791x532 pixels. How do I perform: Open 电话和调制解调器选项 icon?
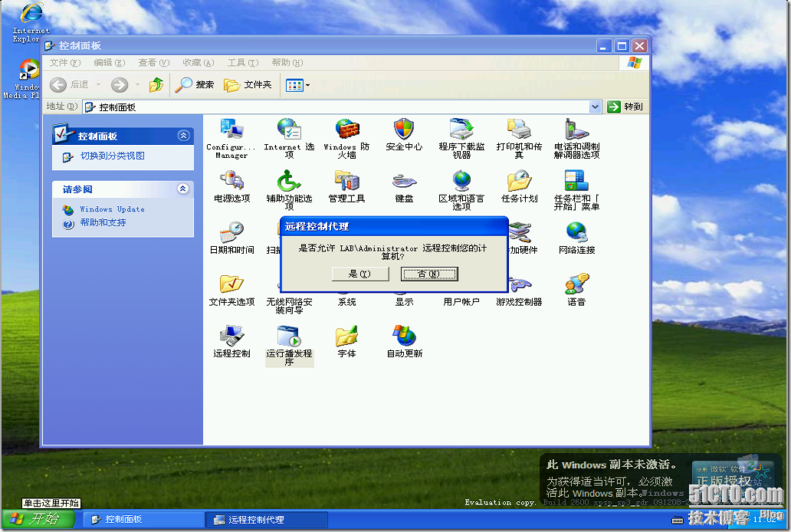point(576,138)
